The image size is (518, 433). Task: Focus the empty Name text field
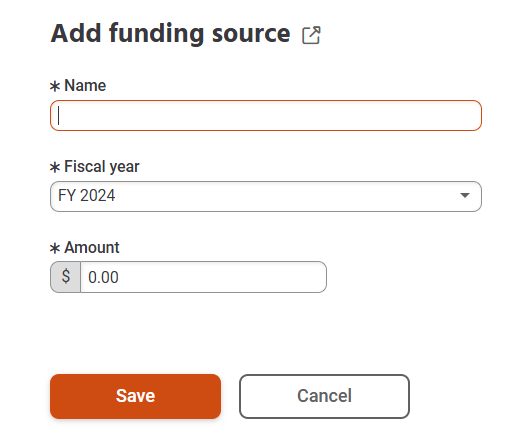coord(266,115)
